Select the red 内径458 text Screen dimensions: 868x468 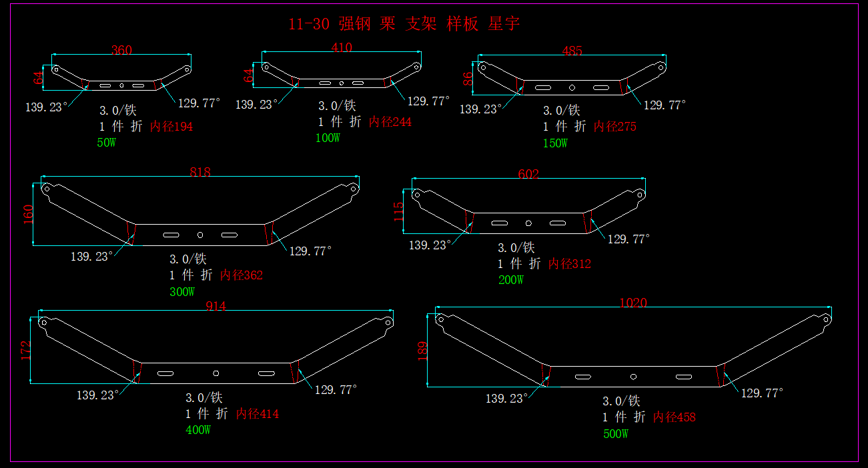click(675, 417)
